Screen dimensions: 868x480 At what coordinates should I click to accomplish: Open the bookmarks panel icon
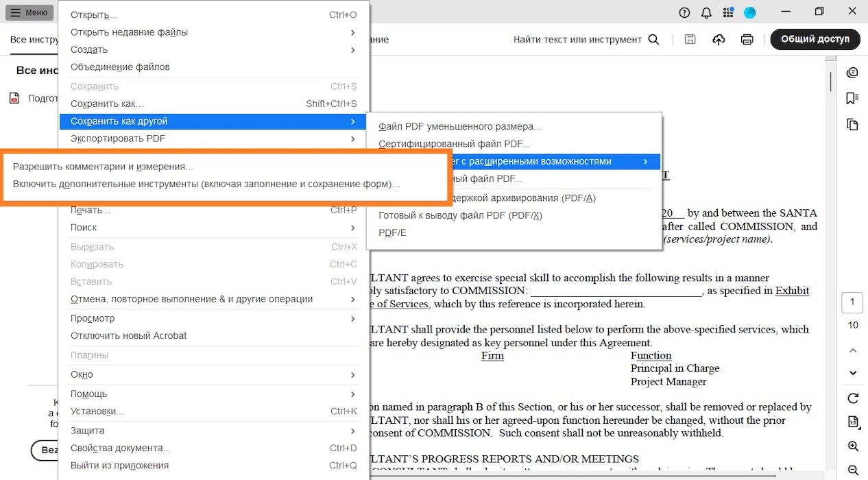(x=852, y=99)
